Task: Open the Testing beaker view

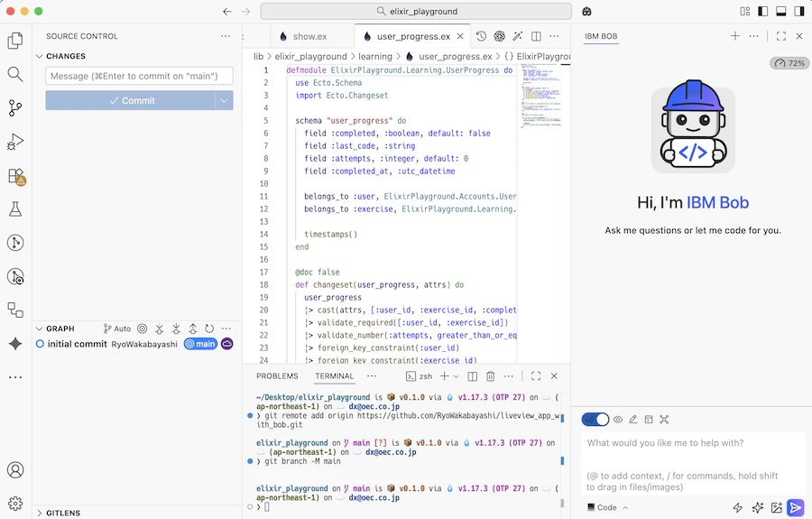Action: (x=15, y=209)
